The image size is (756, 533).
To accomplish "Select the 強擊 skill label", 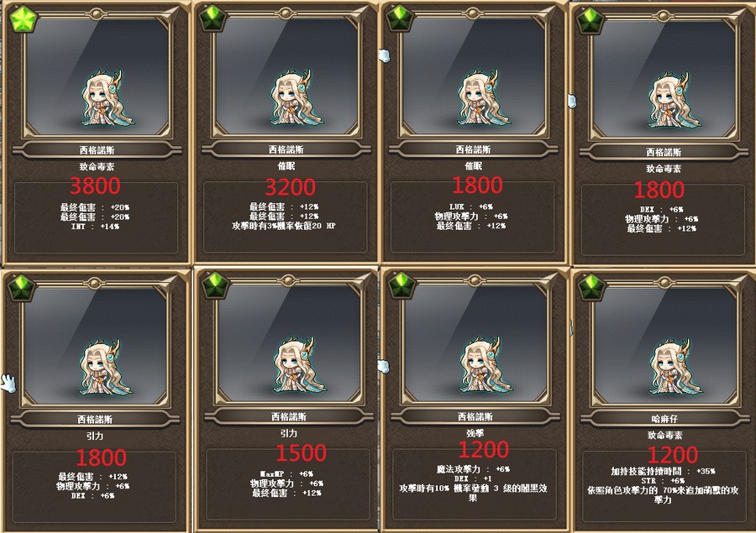I will 475,433.
